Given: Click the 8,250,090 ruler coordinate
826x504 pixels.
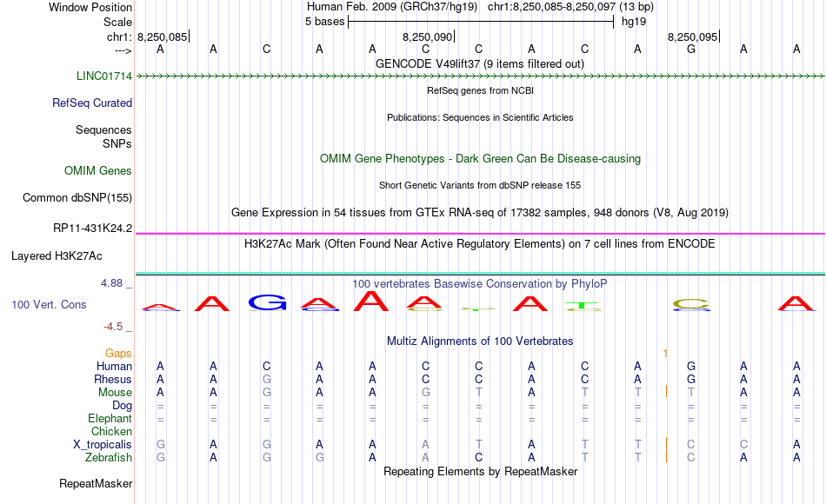Looking at the screenshot, I should point(427,36).
